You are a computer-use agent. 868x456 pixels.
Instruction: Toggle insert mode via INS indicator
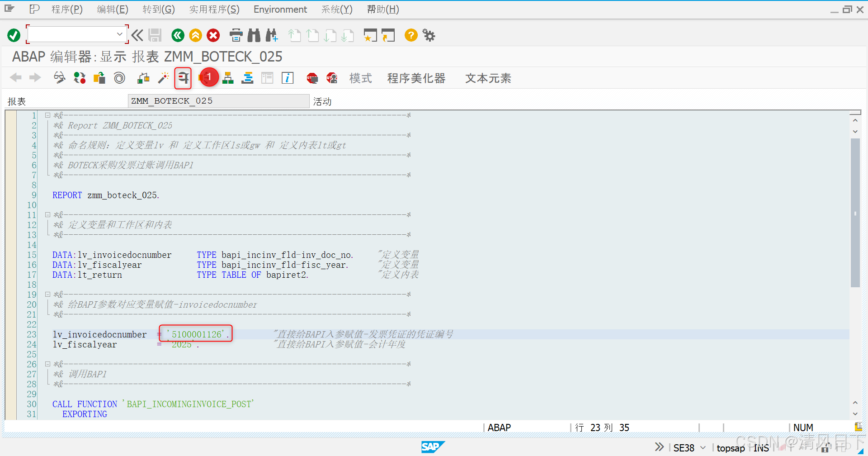761,447
